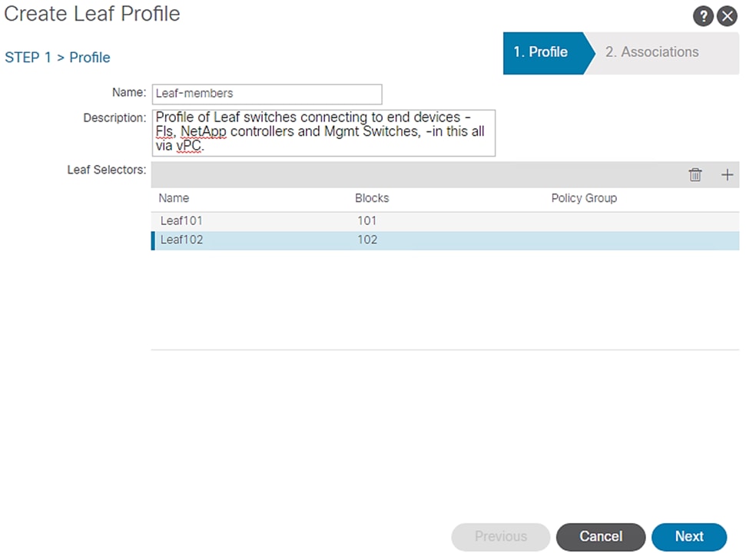This screenshot has width=746, height=560.
Task: Close the Create Leaf Profile dialog
Action: pos(727,16)
